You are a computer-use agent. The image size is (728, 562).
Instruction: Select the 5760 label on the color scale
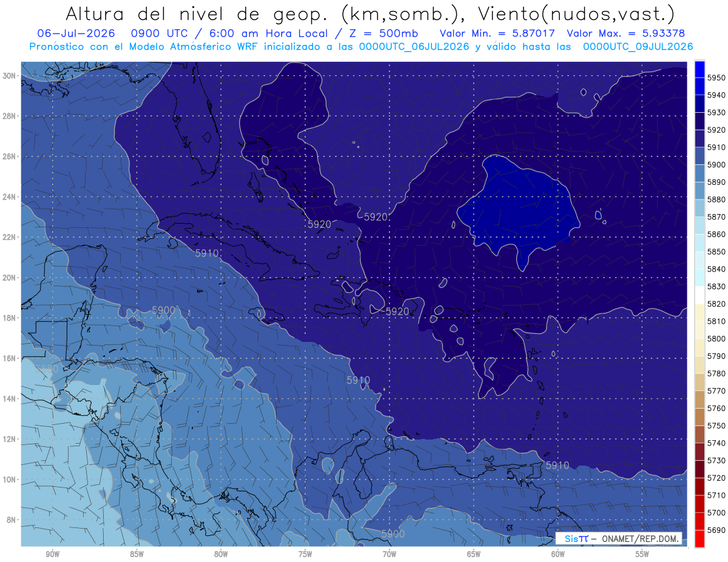(x=716, y=408)
